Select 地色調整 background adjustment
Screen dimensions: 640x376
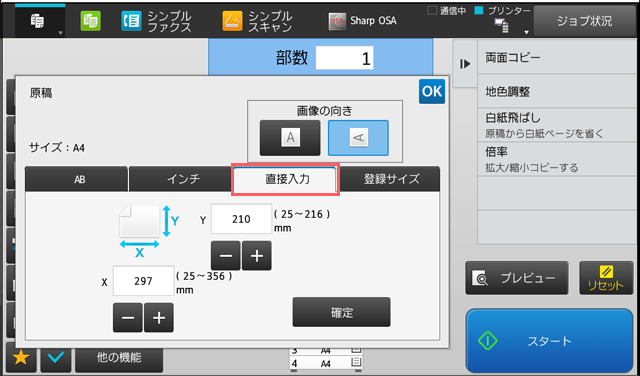(x=558, y=91)
